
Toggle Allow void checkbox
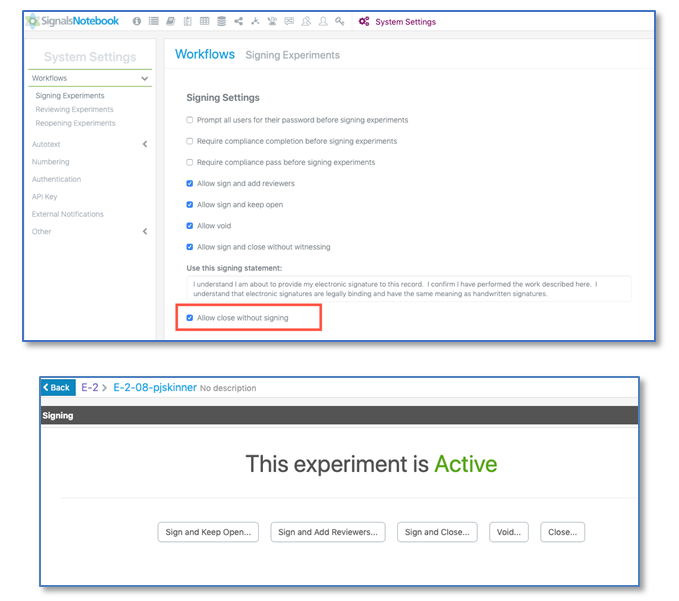[190, 226]
